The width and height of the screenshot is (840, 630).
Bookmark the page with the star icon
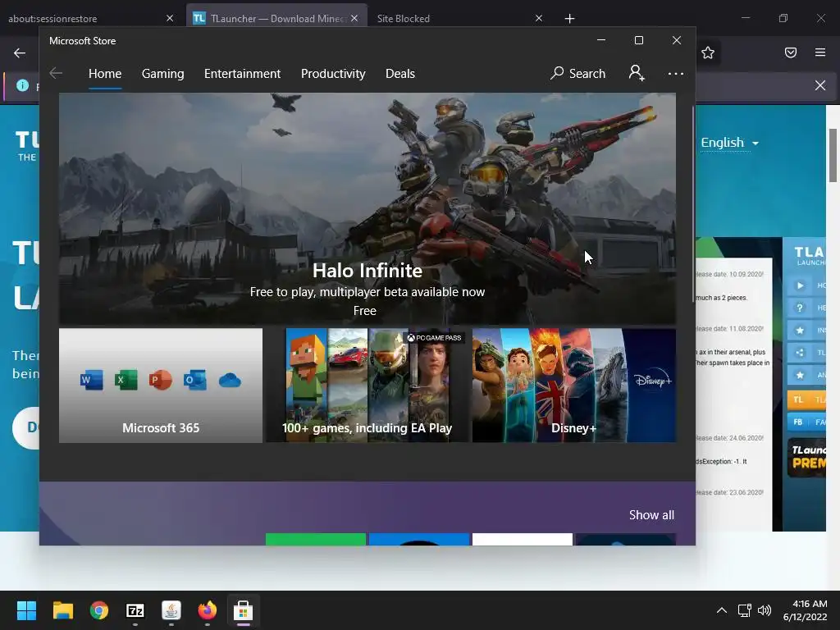708,52
